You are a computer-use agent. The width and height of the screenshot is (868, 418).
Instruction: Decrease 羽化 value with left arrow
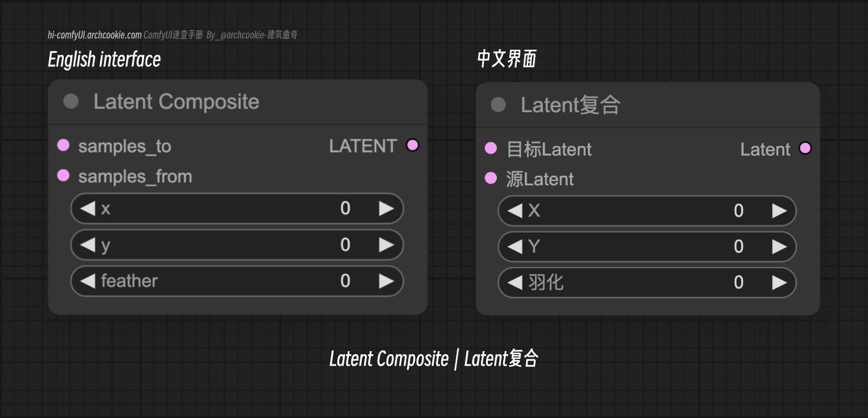pyautogui.click(x=515, y=282)
